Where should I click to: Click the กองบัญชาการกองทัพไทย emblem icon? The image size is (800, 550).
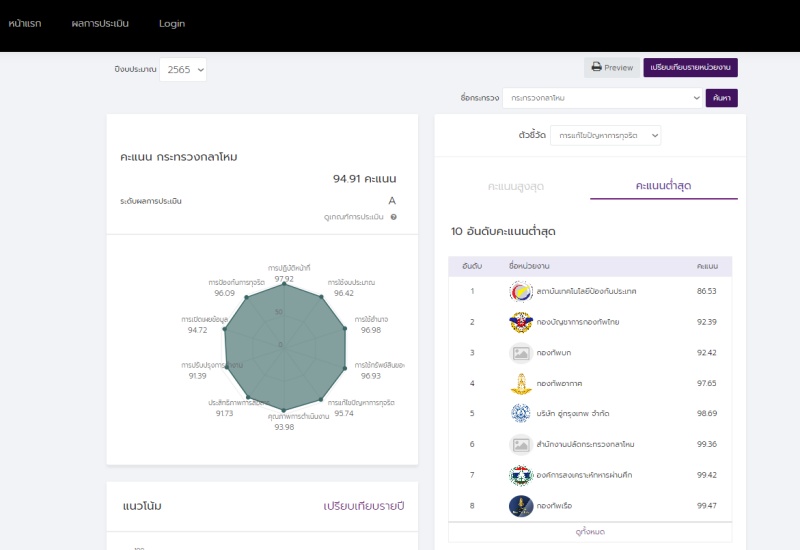[520, 322]
